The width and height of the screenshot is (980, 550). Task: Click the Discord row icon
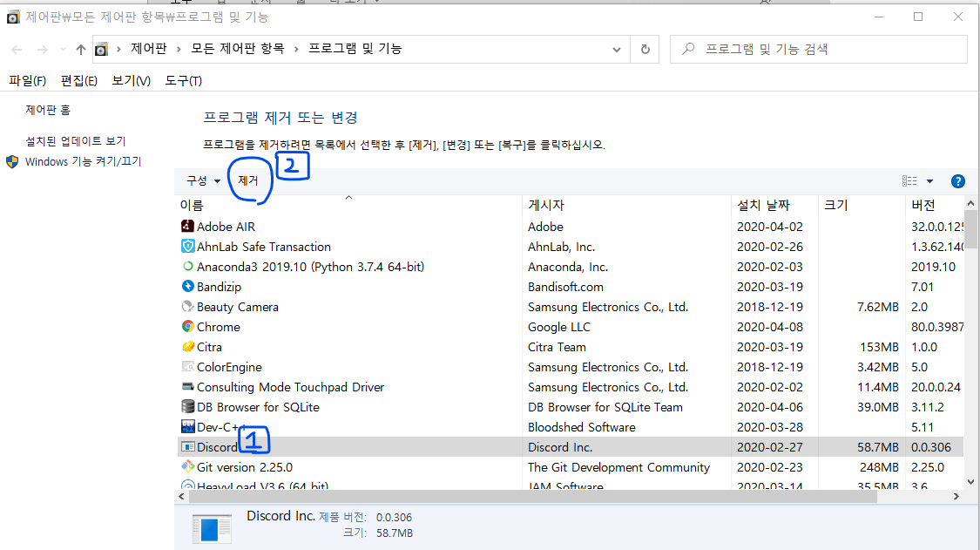[x=187, y=447]
